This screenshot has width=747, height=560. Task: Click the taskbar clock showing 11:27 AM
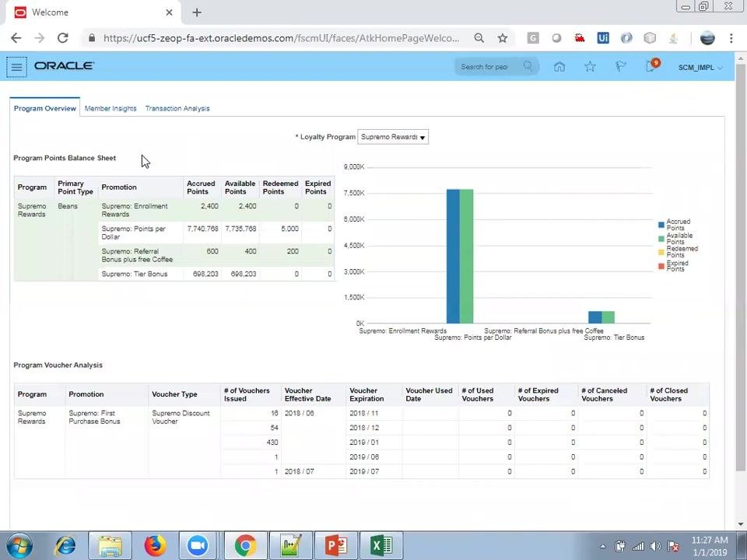(710, 546)
